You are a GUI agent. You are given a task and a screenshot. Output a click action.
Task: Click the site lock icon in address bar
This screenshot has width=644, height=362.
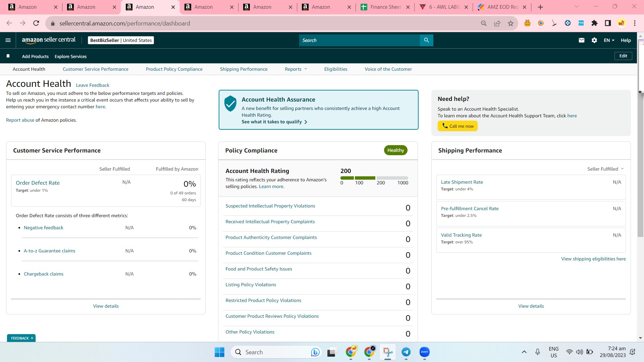(x=52, y=23)
